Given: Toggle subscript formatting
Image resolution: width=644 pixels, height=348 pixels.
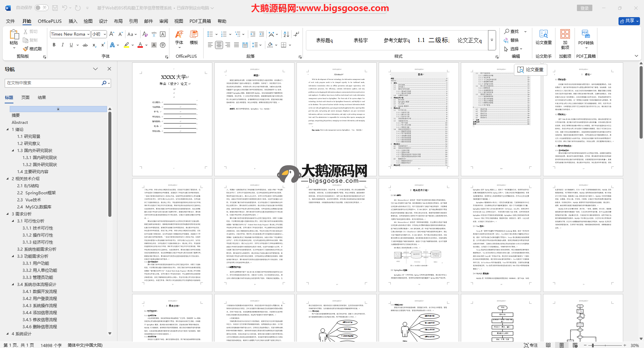Looking at the screenshot, I should pyautogui.click(x=94, y=45).
